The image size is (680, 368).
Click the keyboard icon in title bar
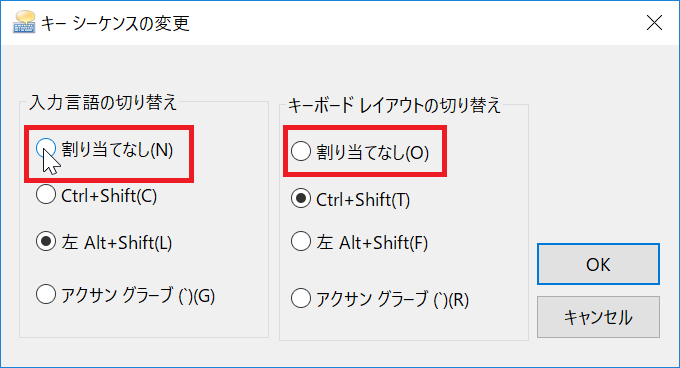[24, 23]
